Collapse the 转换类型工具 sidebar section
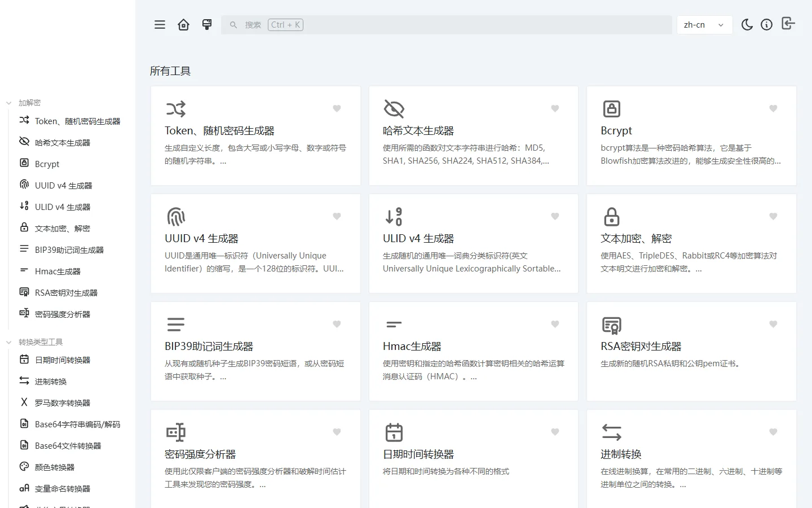Screen dimensions: 812x508 coord(34,342)
